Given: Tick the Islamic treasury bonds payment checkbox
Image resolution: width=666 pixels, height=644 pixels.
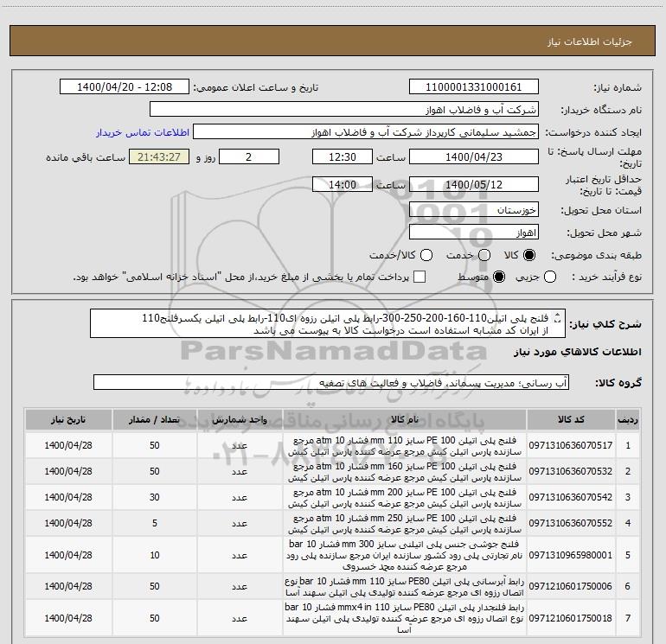Looking at the screenshot, I should coord(419,277).
